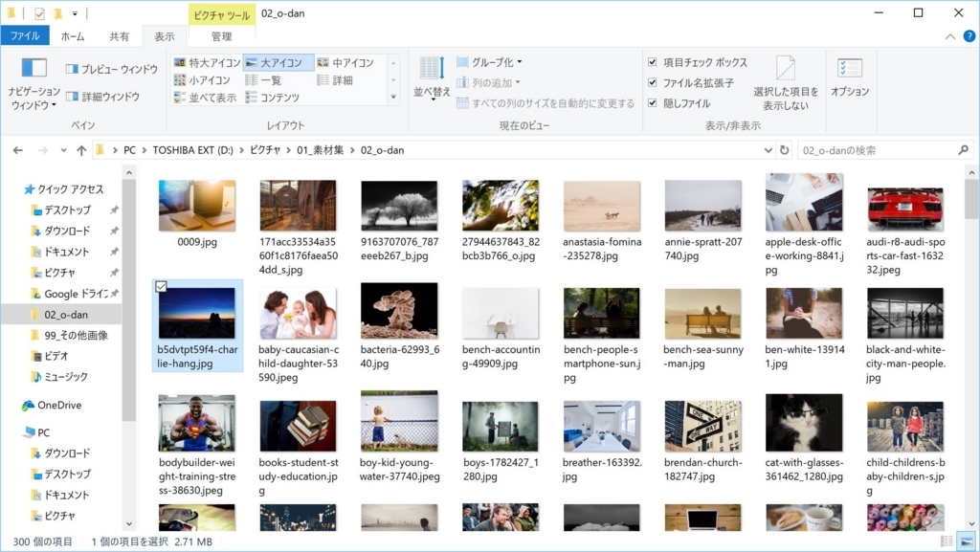
Task: Expand path chevron after TOSHIBA EXT (D:)
Action: pos(241,150)
